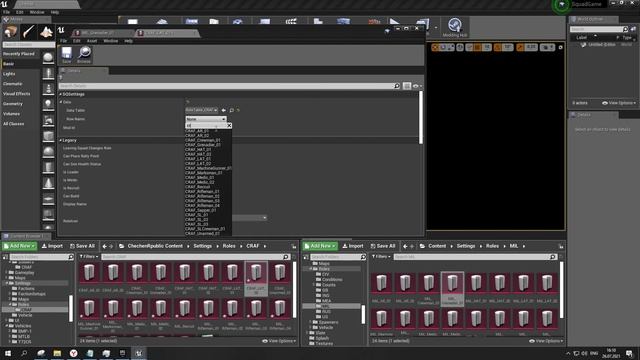Select CRAF_Sapper_01 in row name list

200,210
